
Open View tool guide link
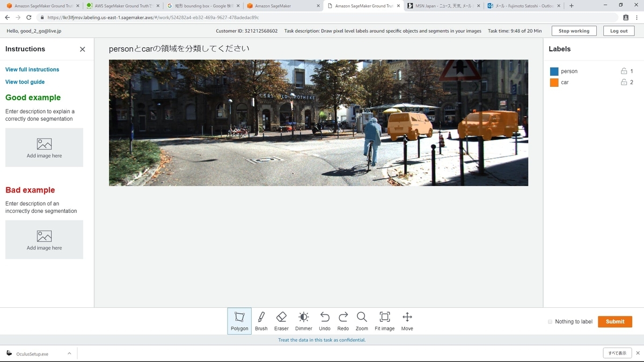coord(25,82)
